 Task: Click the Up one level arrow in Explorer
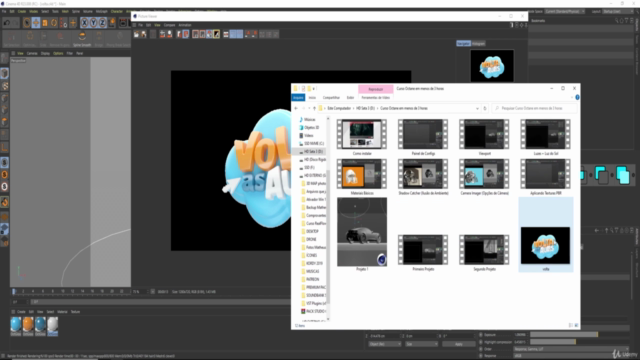point(314,108)
